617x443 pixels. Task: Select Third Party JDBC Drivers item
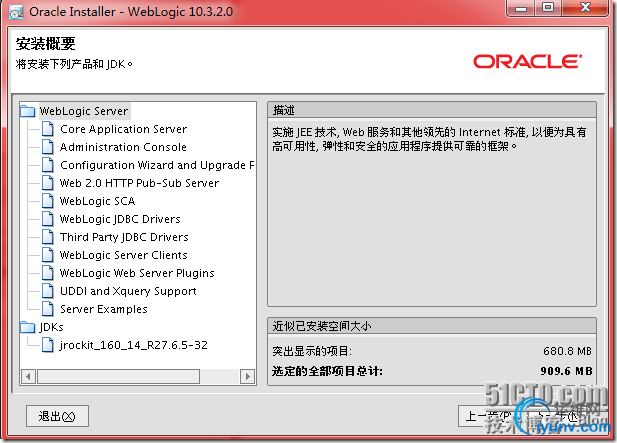point(124,237)
